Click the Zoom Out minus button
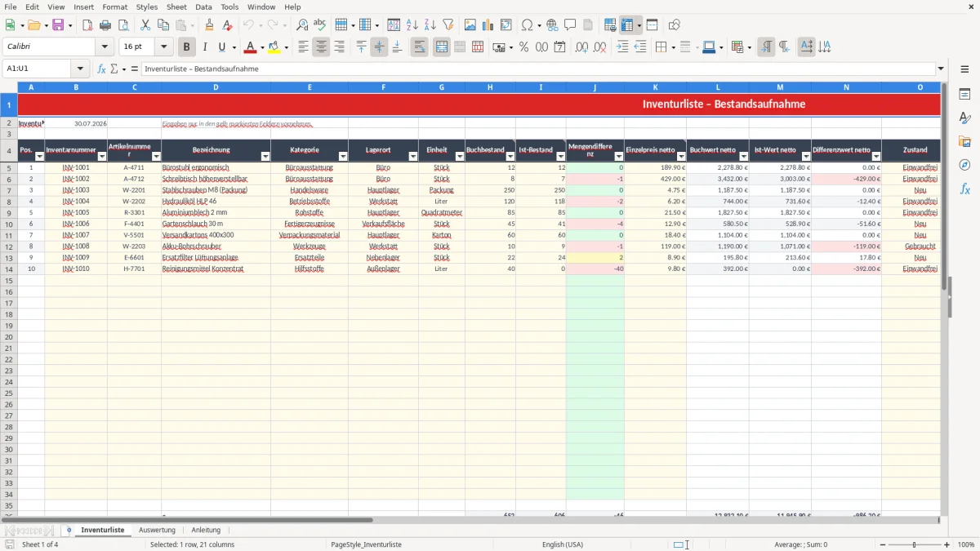 pos(883,544)
